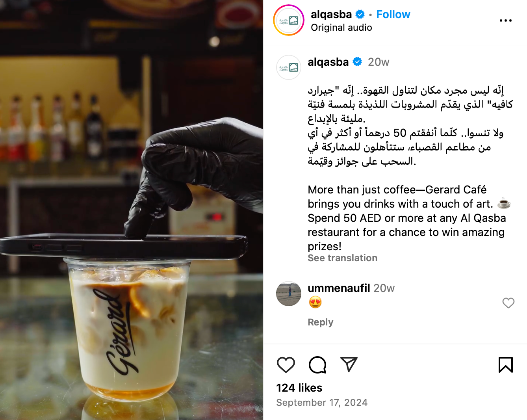The height and width of the screenshot is (420, 527).
Task: Open the September 17, 2024 timestamp
Action: coord(322,403)
